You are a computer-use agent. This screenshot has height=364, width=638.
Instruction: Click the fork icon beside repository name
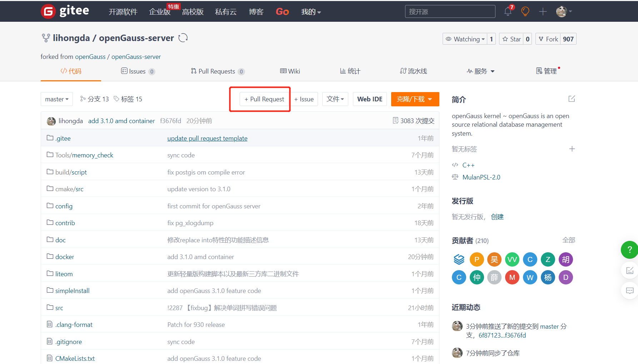click(x=46, y=38)
